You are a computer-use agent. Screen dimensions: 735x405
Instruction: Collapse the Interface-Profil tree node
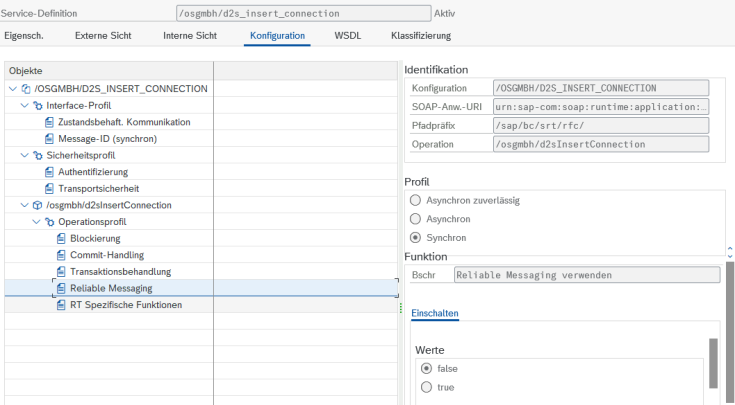tap(24, 105)
